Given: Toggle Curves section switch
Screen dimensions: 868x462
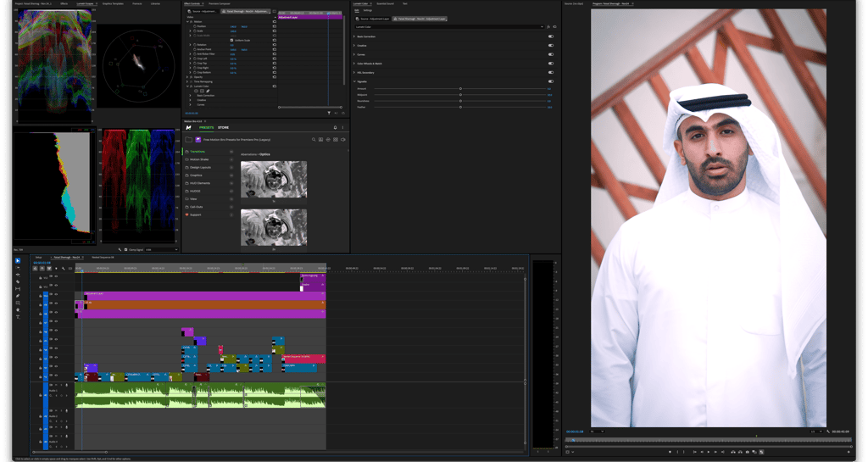Looking at the screenshot, I should click(551, 54).
